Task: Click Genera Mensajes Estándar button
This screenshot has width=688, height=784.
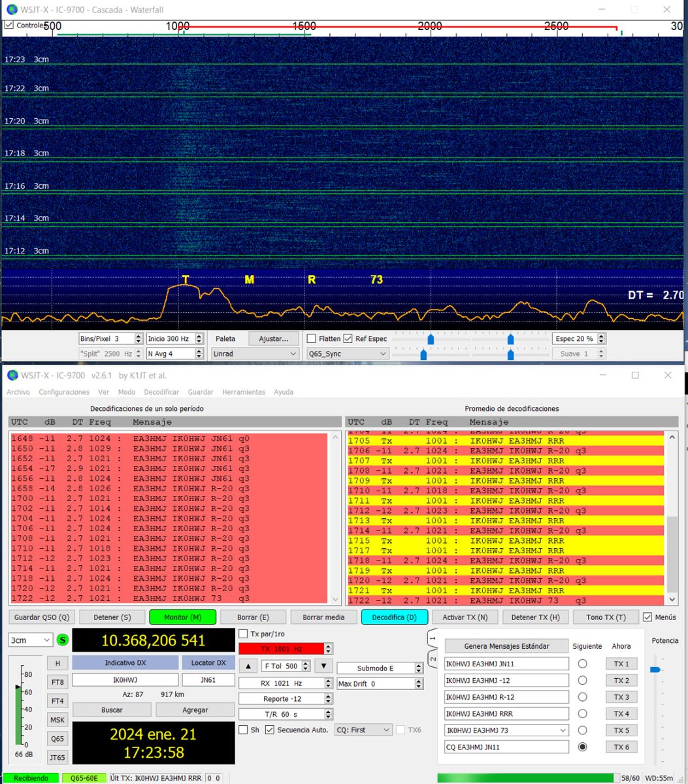Action: pos(506,645)
